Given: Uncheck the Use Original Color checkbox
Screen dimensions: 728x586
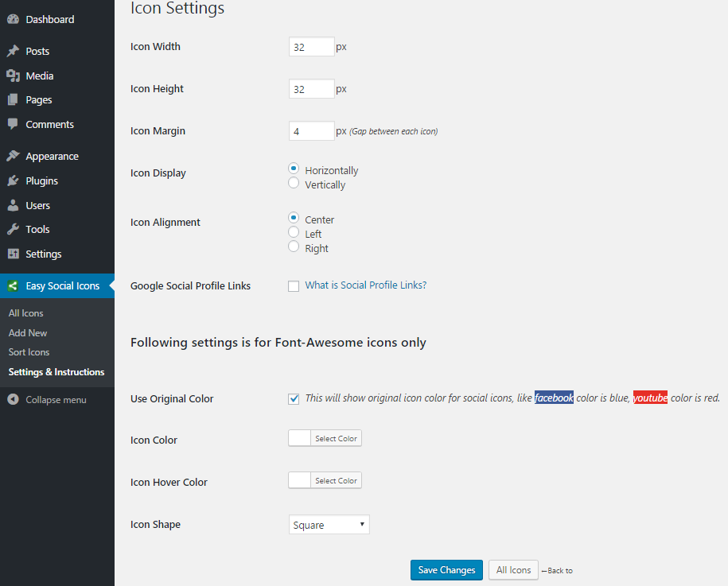Looking at the screenshot, I should [x=294, y=399].
